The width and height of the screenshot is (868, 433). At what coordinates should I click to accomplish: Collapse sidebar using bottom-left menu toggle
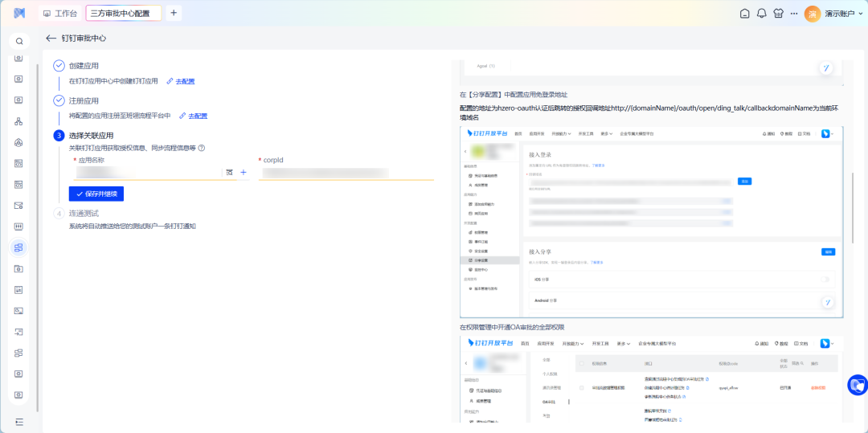click(18, 422)
